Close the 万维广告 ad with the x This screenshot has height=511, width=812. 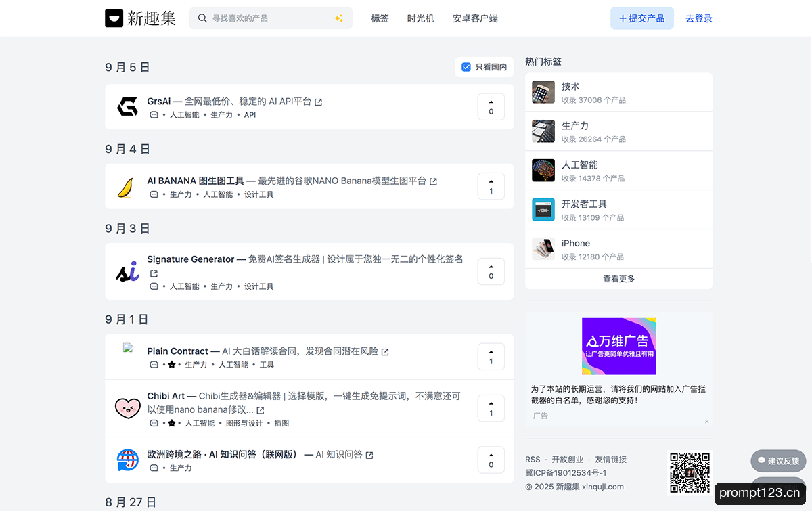(707, 422)
